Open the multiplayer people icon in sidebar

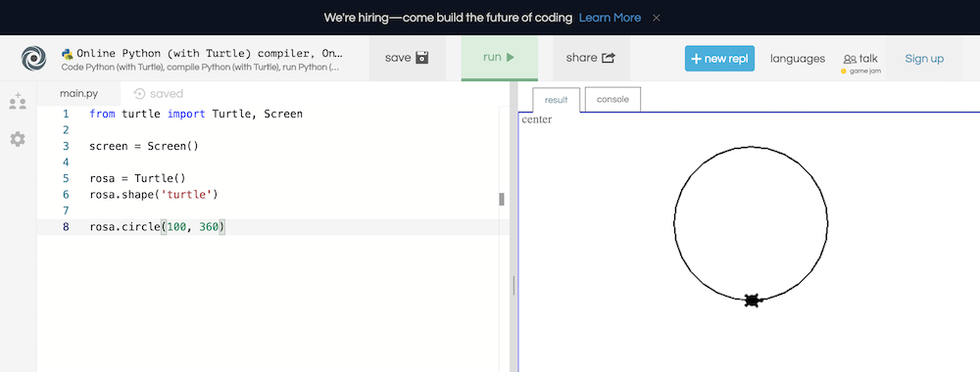click(x=18, y=102)
